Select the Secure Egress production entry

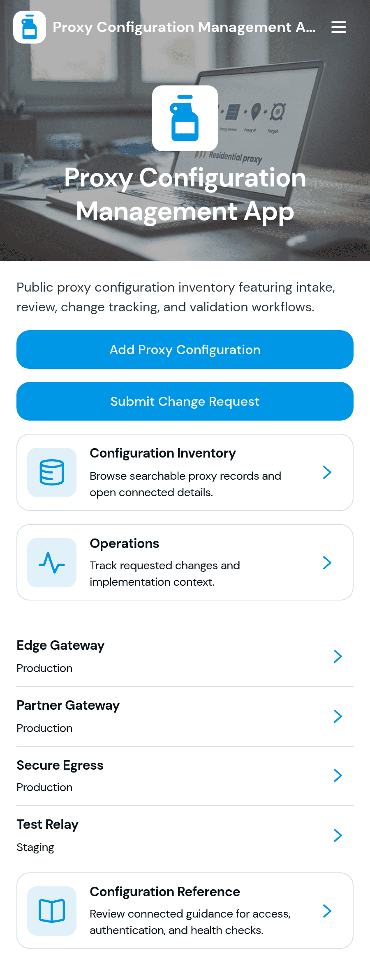pos(185,776)
